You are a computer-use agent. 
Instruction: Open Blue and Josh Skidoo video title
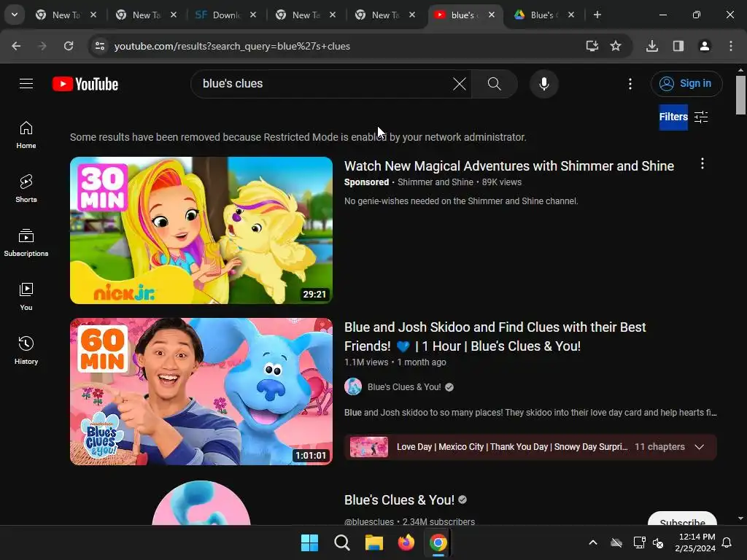(495, 337)
